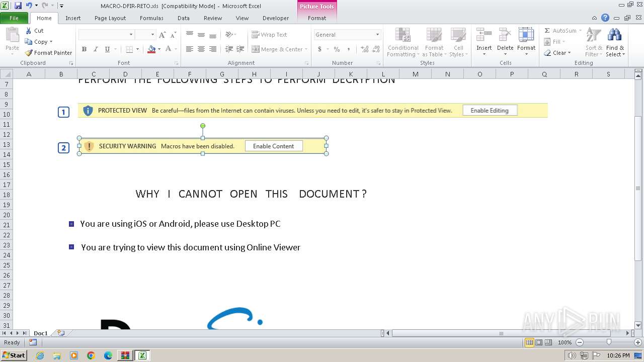Open Picture Tools Format tab
Image resolution: width=644 pixels, height=362 pixels.
click(317, 18)
